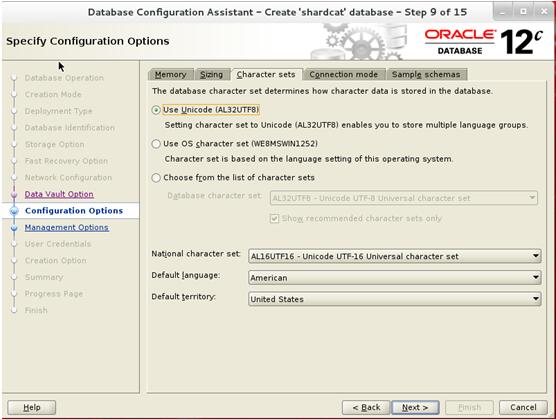The height and width of the screenshot is (419, 556).
Task: Click the Help button
Action: click(x=32, y=407)
